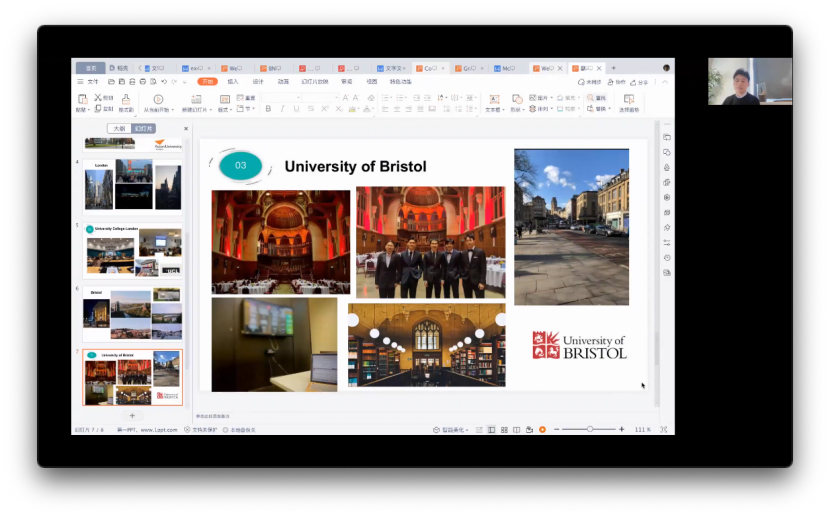This screenshot has width=830, height=517.
Task: Click the orange slideshow play button in status bar
Action: tap(542, 430)
